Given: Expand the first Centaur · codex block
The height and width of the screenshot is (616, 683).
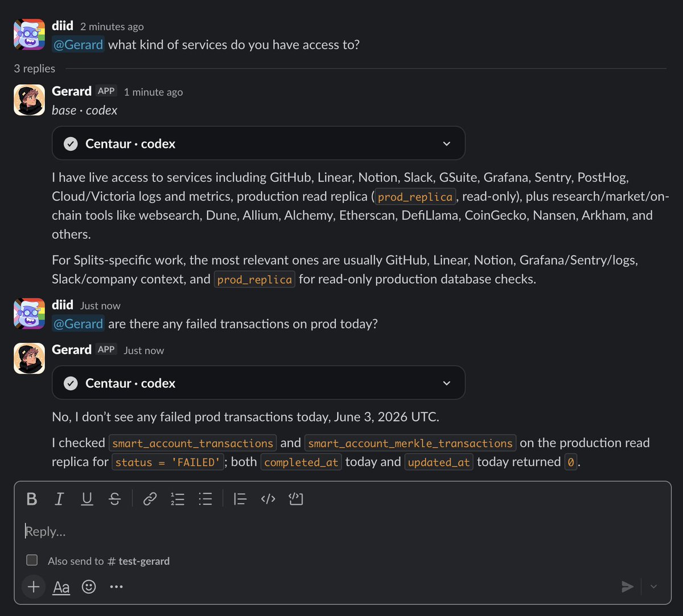Looking at the screenshot, I should point(258,143).
